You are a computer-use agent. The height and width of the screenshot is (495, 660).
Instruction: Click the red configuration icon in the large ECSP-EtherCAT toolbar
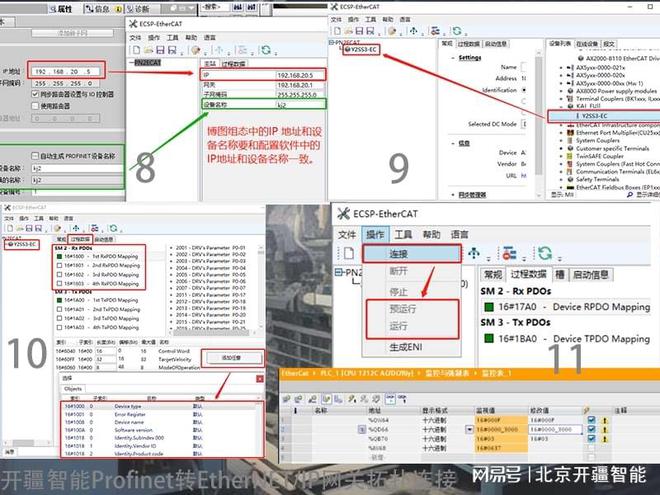509,253
